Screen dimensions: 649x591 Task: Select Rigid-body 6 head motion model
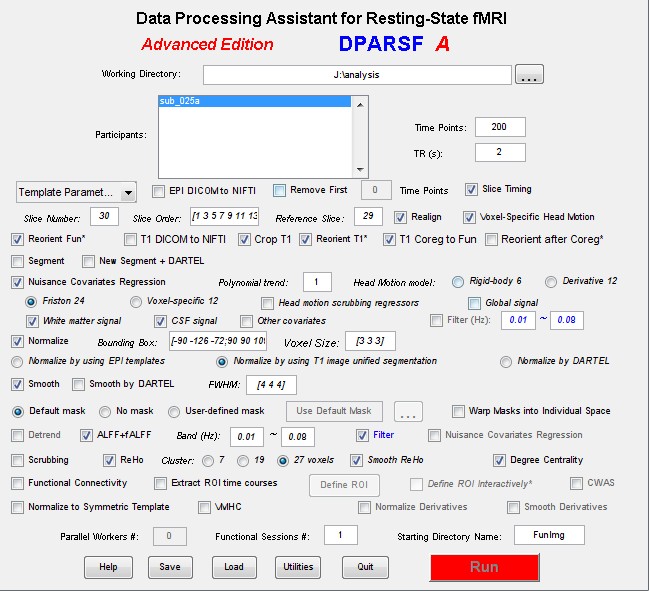(x=457, y=282)
